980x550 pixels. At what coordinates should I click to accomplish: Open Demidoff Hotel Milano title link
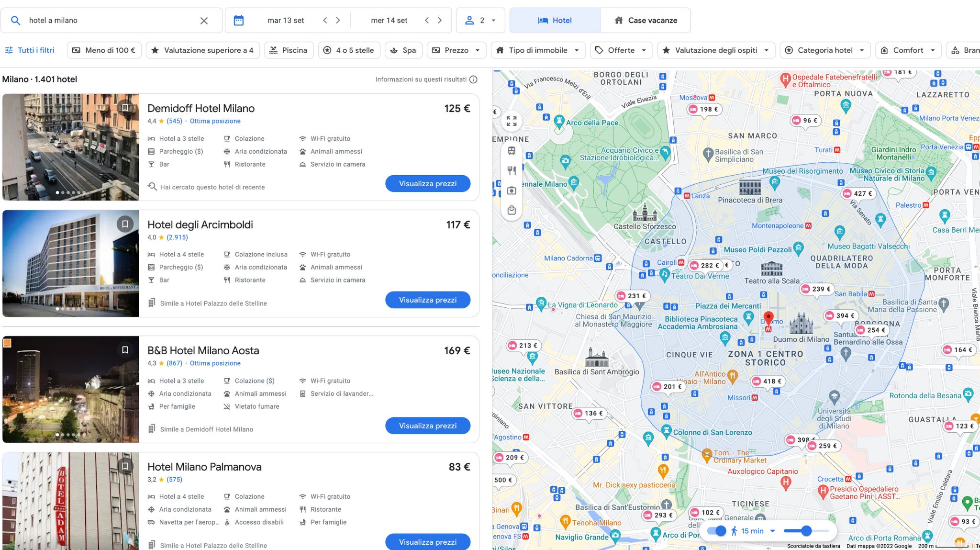pos(201,109)
